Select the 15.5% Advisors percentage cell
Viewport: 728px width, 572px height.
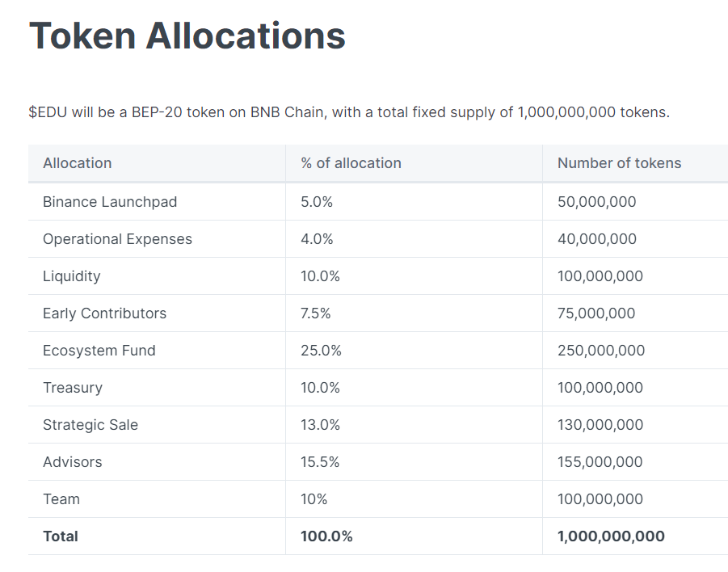click(320, 462)
